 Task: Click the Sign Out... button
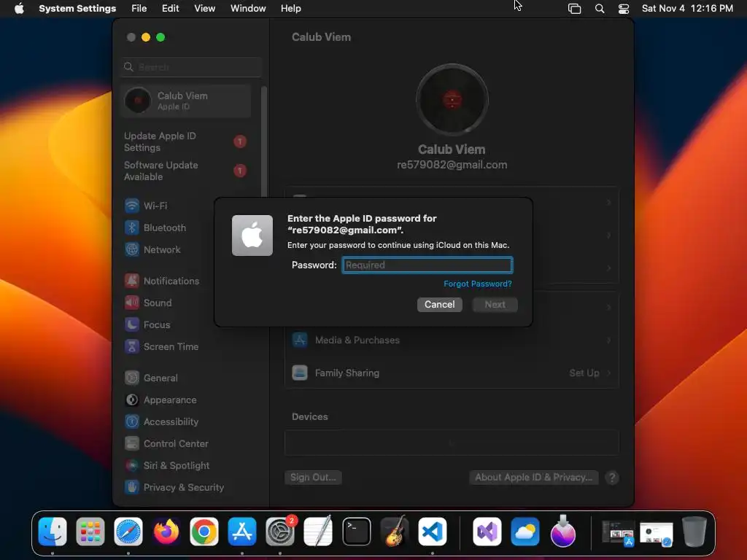tap(313, 477)
